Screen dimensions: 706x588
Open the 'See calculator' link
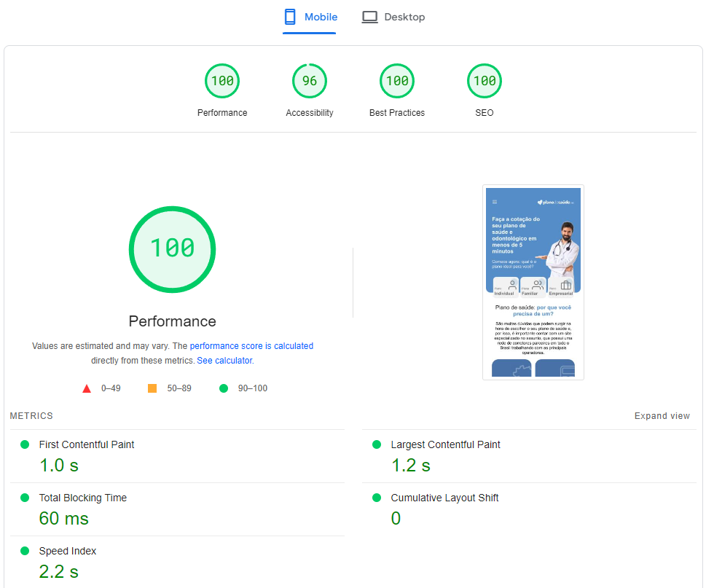pos(224,361)
